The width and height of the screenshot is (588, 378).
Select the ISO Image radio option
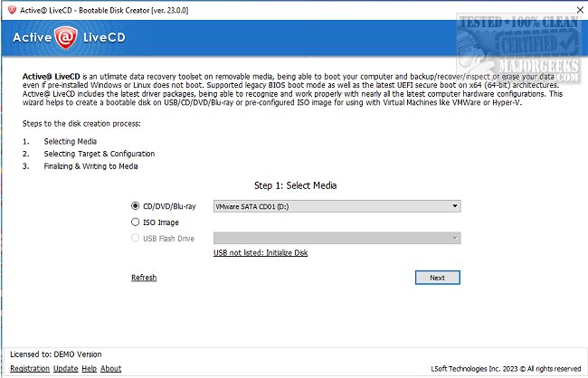137,222
